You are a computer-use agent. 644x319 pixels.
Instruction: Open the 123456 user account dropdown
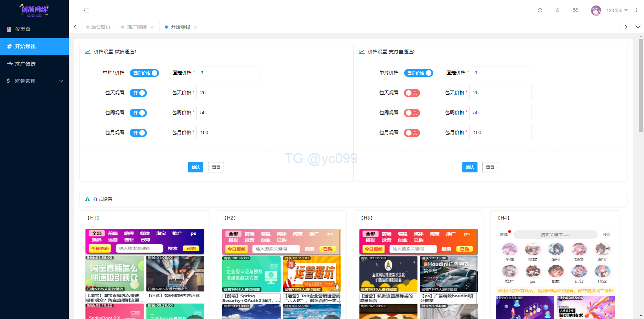617,10
